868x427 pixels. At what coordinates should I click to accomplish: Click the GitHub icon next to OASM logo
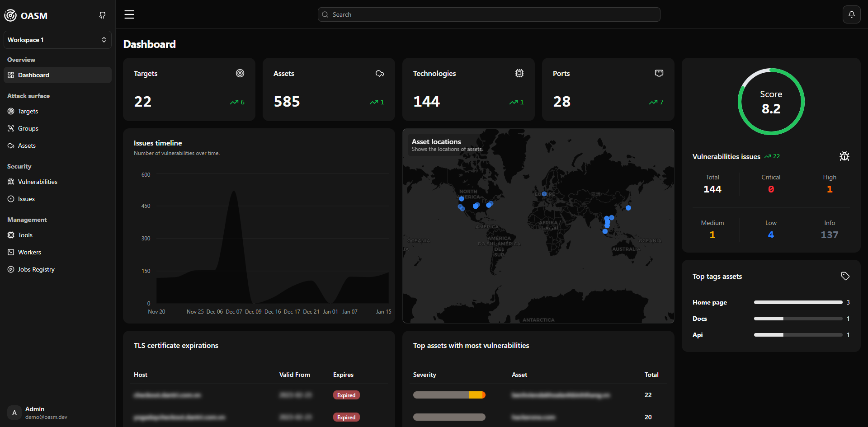[x=102, y=15]
